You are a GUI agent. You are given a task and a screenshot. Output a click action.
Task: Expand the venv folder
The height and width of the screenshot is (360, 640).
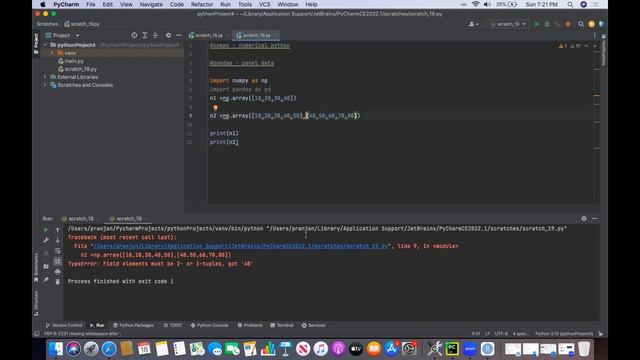52,53
